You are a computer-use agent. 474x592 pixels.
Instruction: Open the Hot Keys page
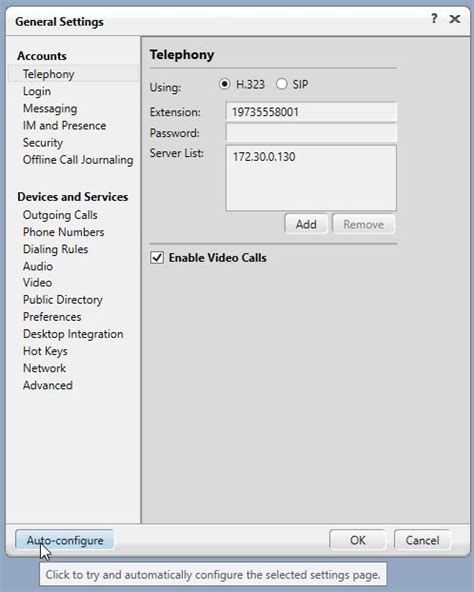coord(45,351)
